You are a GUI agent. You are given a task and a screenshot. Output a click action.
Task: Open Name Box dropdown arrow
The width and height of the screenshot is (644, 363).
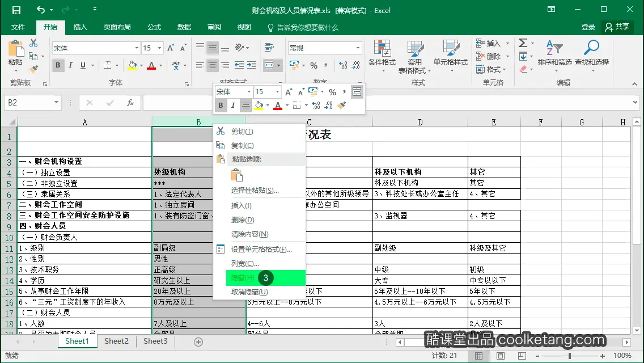point(56,102)
